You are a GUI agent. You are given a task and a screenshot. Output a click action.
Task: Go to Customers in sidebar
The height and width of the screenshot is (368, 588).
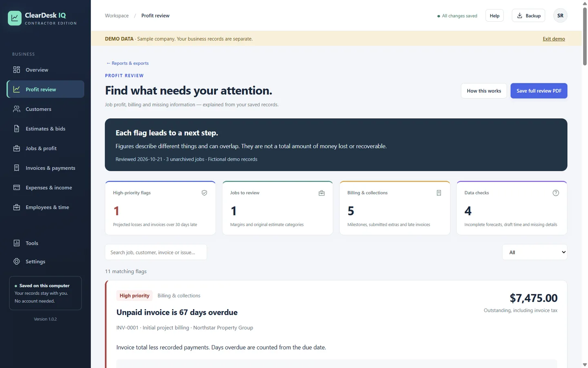click(x=45, y=109)
